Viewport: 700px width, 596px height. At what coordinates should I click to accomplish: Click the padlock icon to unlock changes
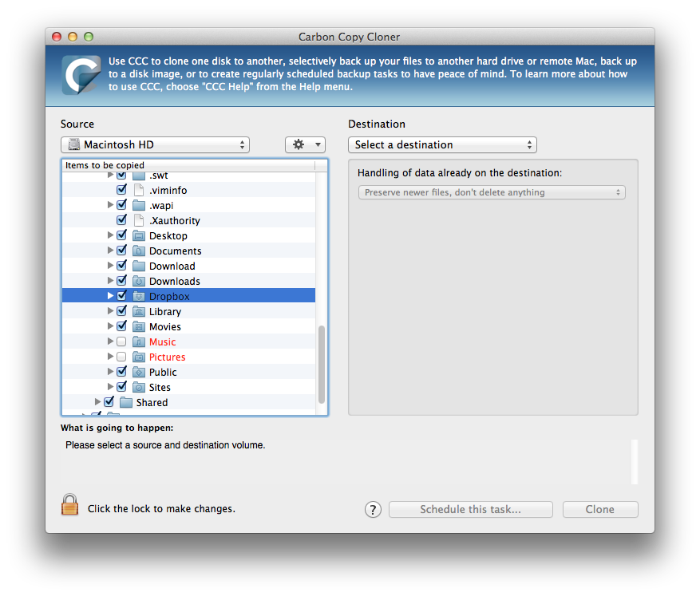pyautogui.click(x=69, y=505)
